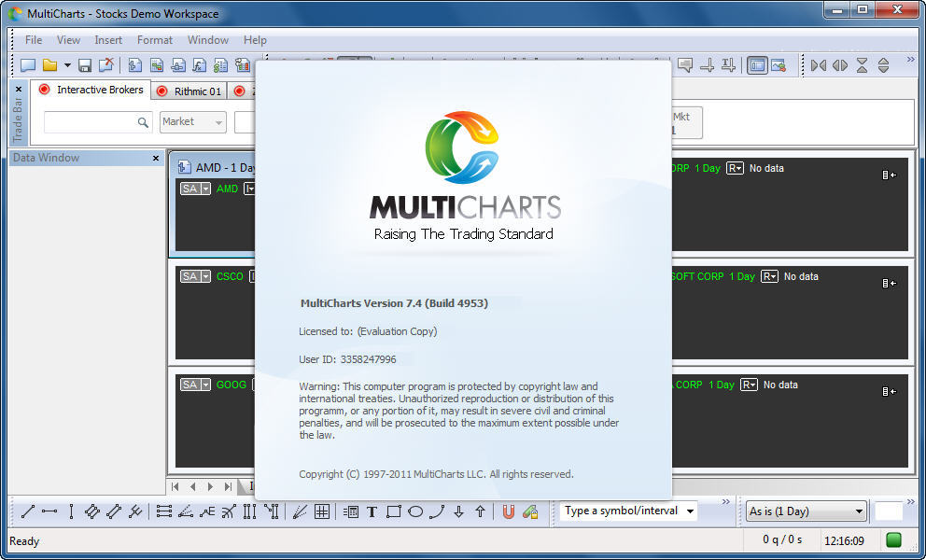Go to first workspace tab arrow
This screenshot has height=560, width=926.
click(175, 487)
